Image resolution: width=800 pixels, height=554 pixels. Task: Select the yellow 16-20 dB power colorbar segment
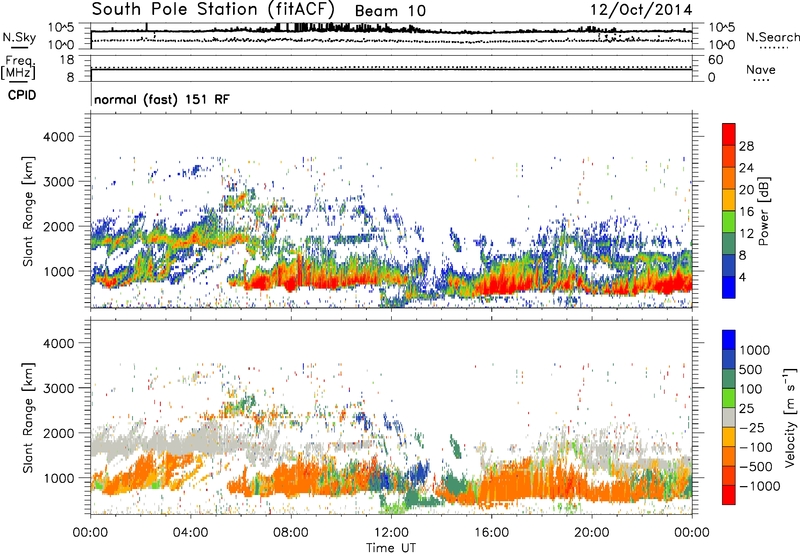coord(729,199)
